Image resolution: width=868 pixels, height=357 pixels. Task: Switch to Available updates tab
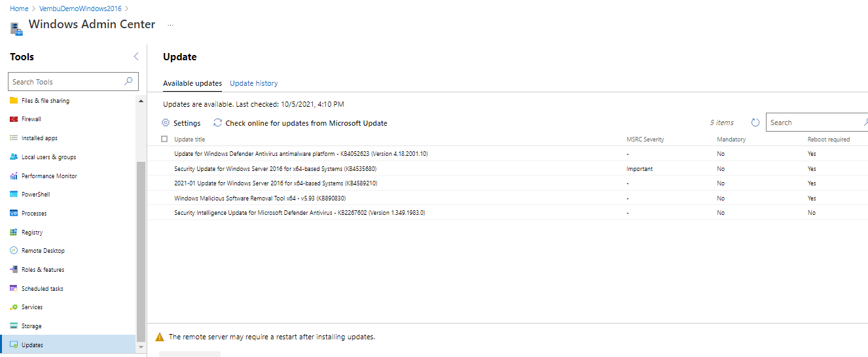point(192,83)
